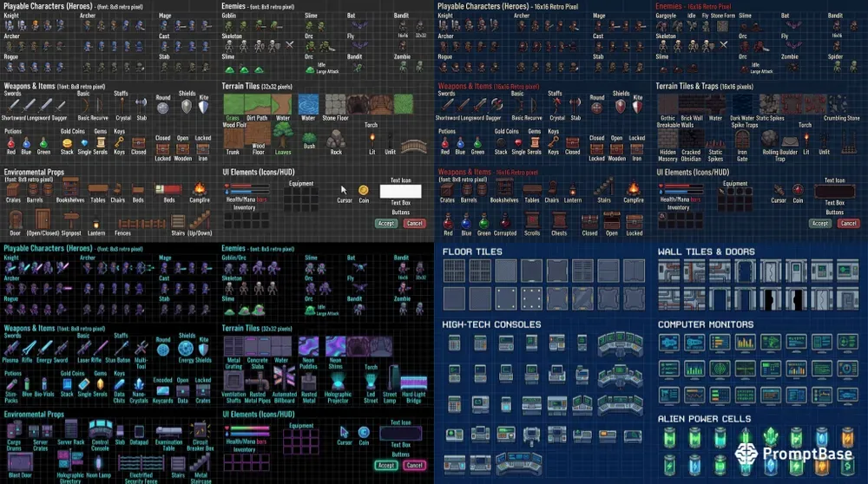This screenshot has width=868, height=484.
Task: Select the Laser Rifle in neon sheet
Action: coord(85,348)
